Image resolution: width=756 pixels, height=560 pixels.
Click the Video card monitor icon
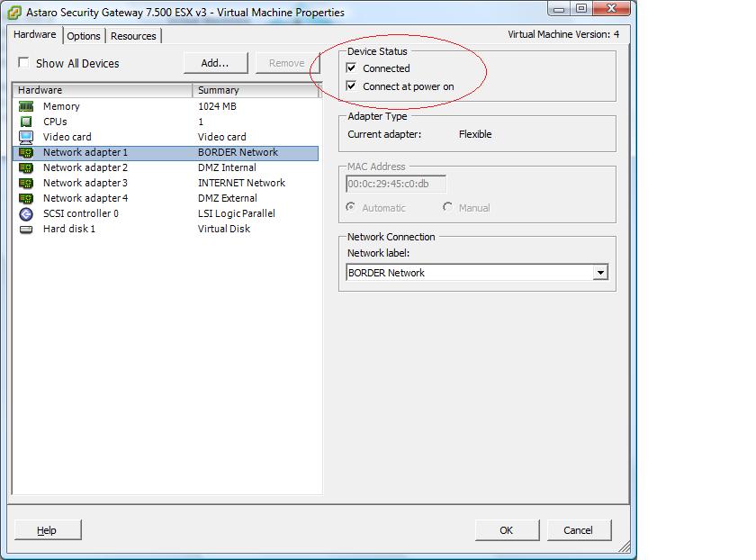coord(26,137)
